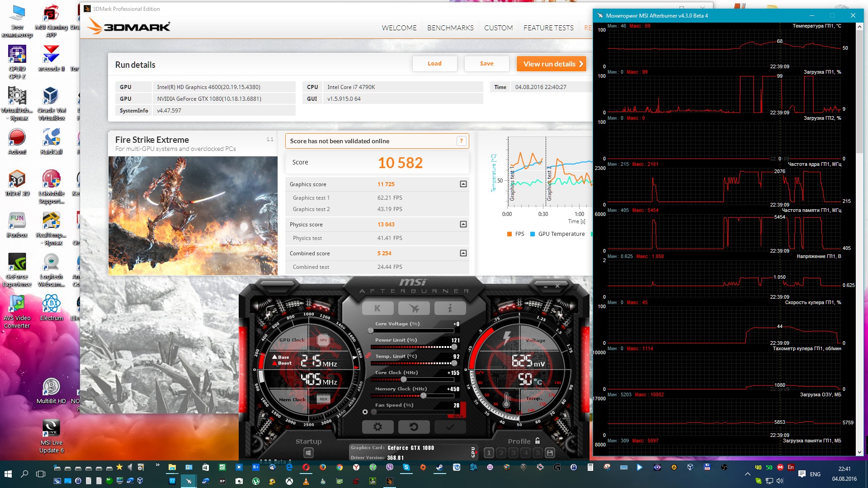The height and width of the screenshot is (488, 868).
Task: Collapse the Combined score section
Action: [463, 253]
